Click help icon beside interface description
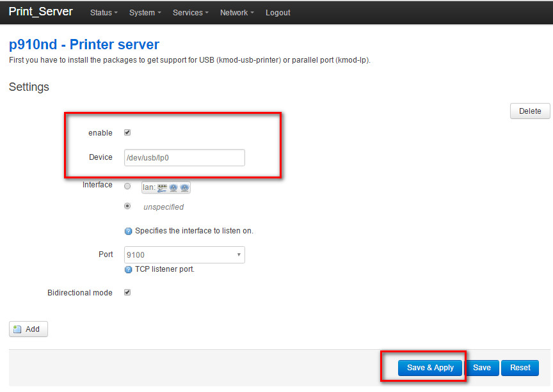 (129, 231)
